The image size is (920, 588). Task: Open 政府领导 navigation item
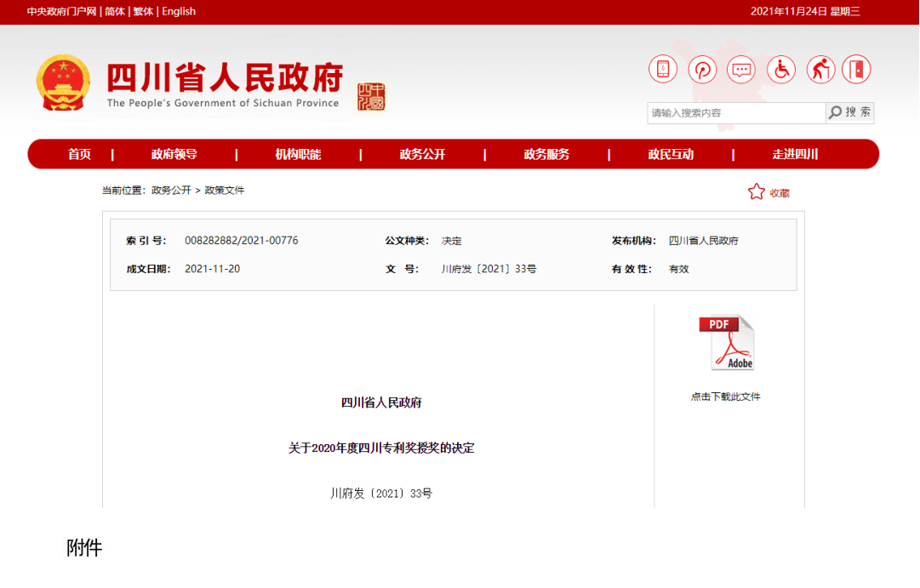click(174, 154)
